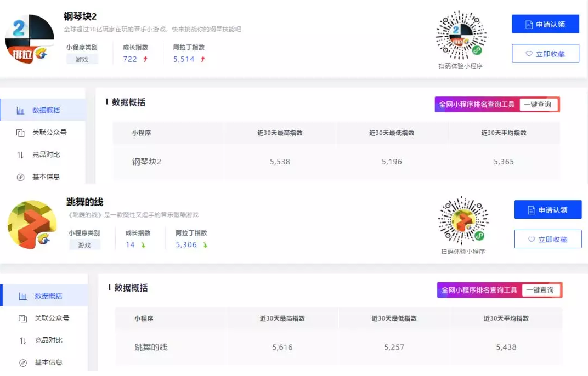Click 近30天最高指数 header in 跳舞的线 table

282,318
